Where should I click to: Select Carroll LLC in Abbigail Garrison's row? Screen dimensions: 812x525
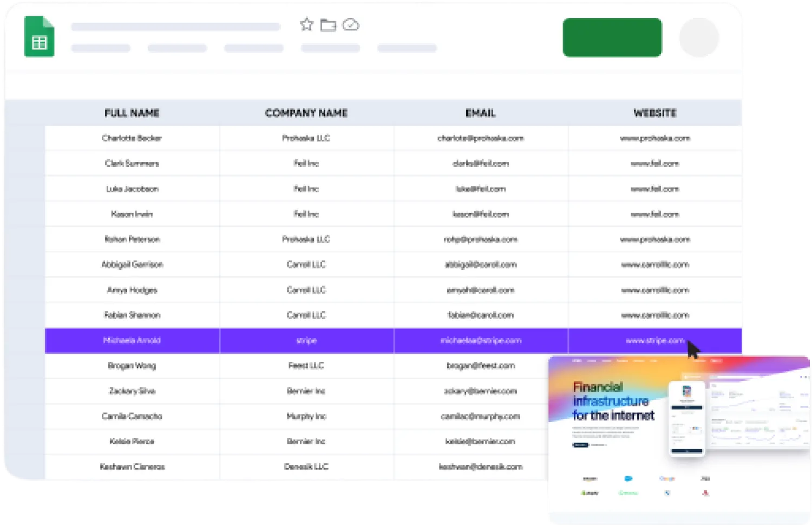pyautogui.click(x=306, y=264)
